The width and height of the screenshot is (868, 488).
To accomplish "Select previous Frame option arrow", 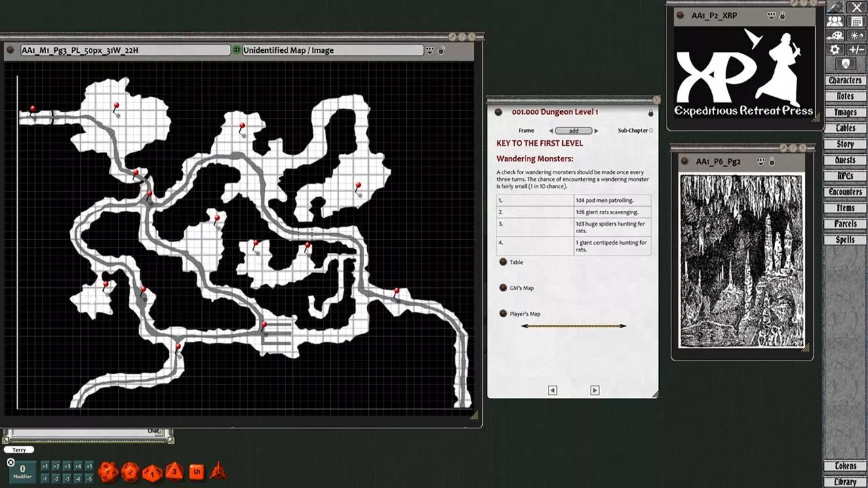I will click(551, 131).
